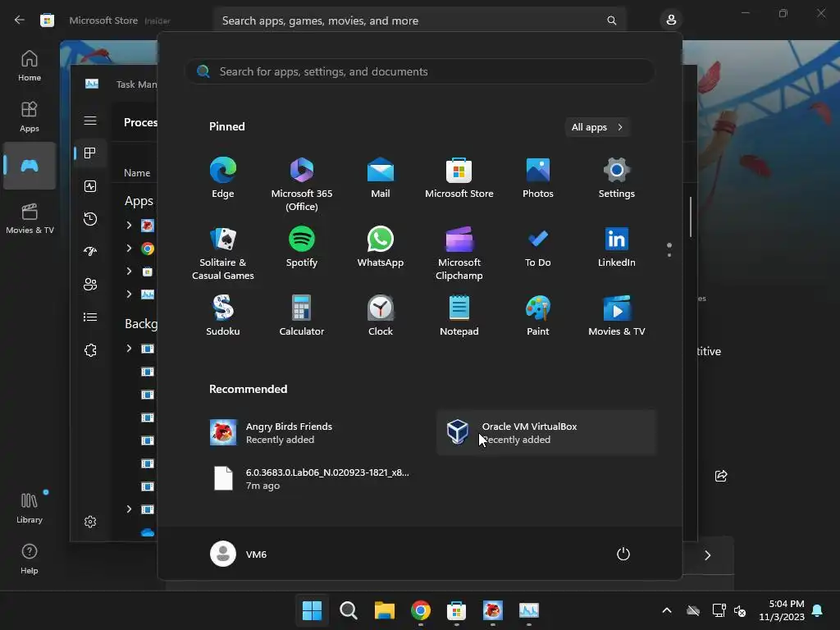This screenshot has height=630, width=840.
Task: Open Spotify from pinned apps
Action: tap(302, 247)
